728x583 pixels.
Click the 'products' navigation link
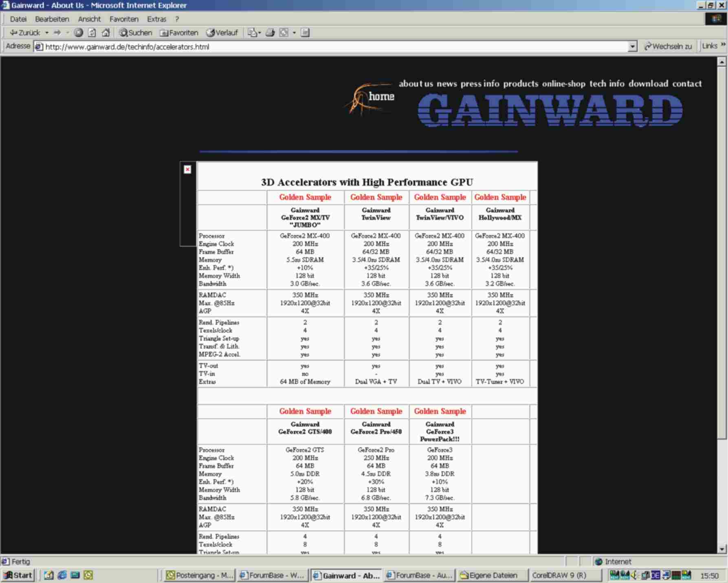521,84
